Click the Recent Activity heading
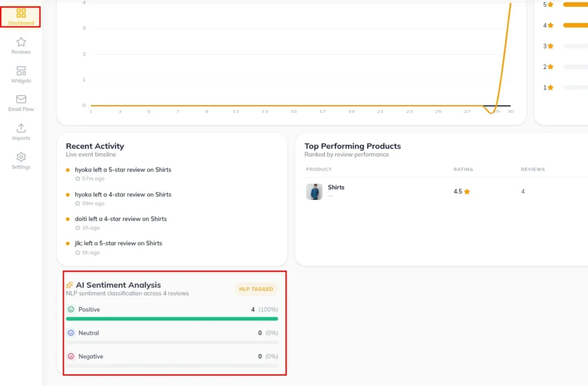This screenshot has height=386, width=588. [x=95, y=146]
